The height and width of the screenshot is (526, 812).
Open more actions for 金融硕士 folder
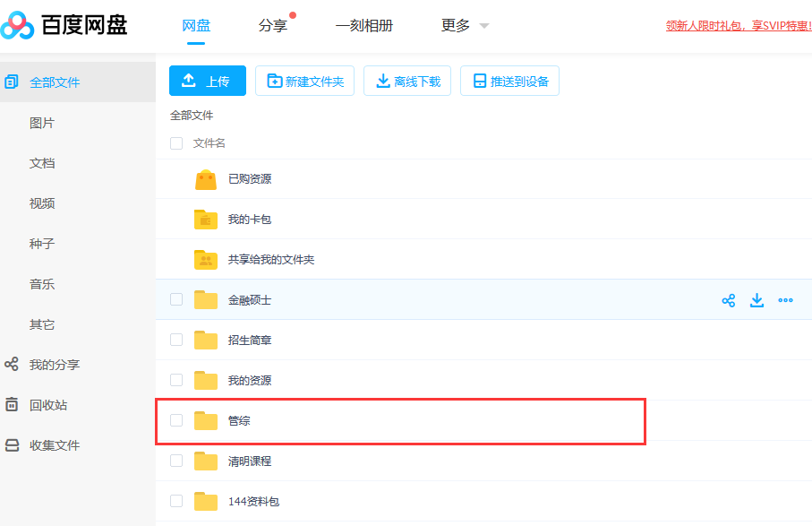(x=786, y=299)
